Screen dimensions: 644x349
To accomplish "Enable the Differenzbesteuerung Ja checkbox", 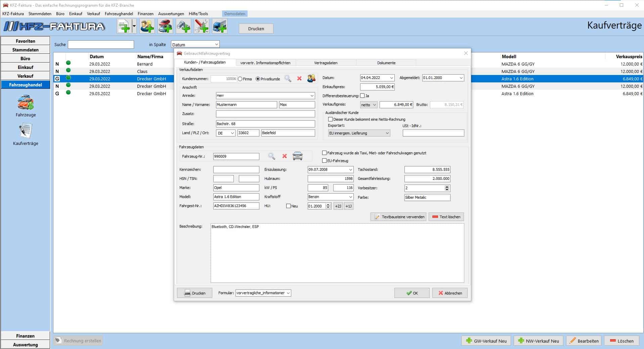I will pos(362,96).
